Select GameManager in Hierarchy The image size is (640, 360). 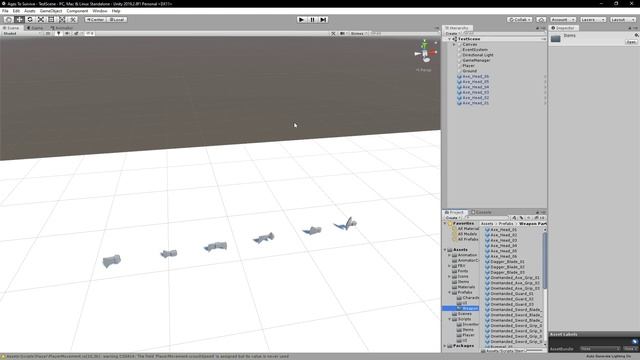476,60
